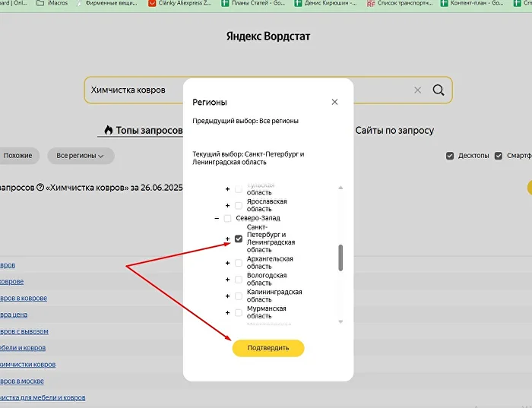Check the Ярославская область checkbox
532x408 pixels.
point(239,206)
